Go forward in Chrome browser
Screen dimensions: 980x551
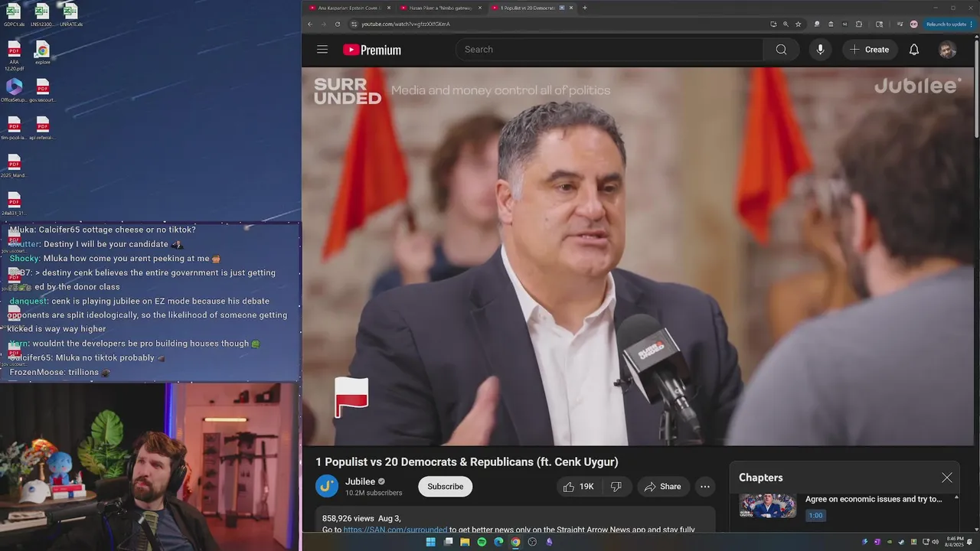tap(324, 24)
